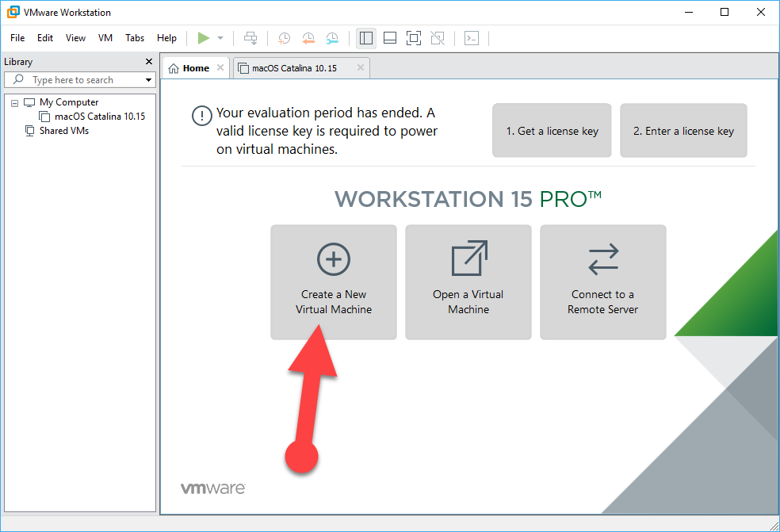Enter full screen mode
This screenshot has width=780, height=532.
click(413, 38)
